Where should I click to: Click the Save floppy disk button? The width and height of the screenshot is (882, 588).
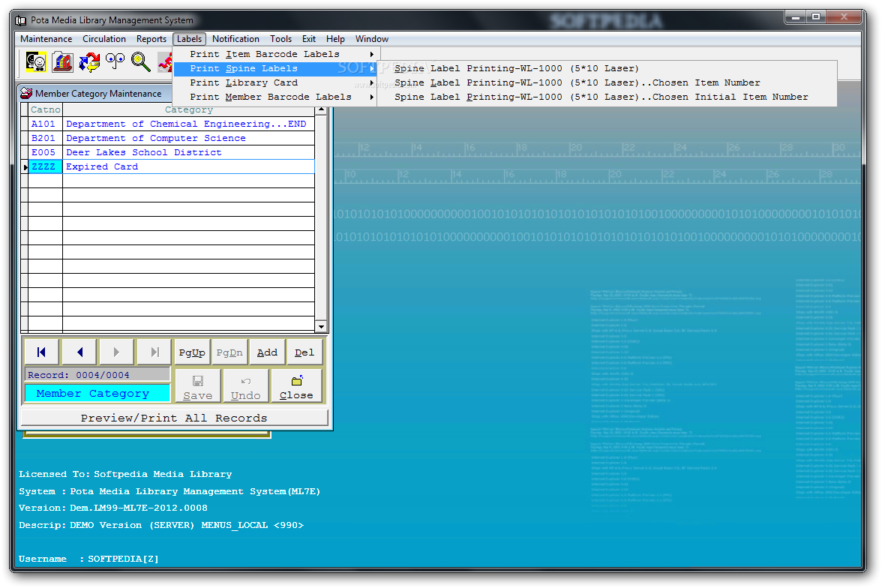[198, 386]
